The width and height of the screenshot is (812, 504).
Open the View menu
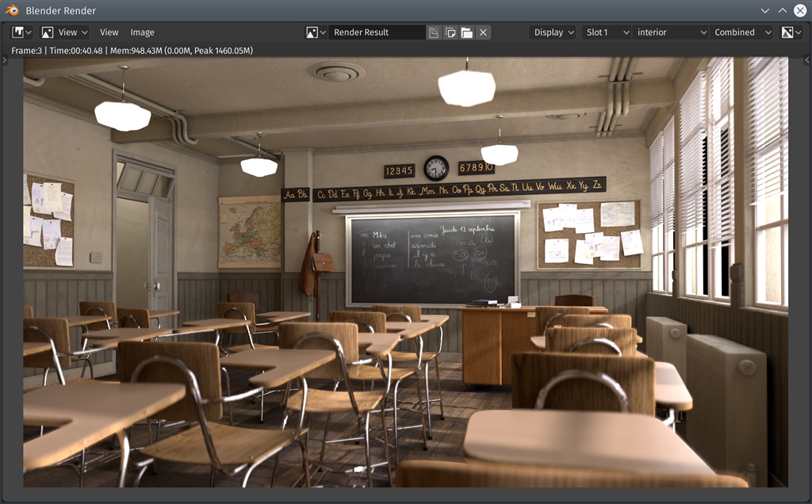[x=109, y=32]
